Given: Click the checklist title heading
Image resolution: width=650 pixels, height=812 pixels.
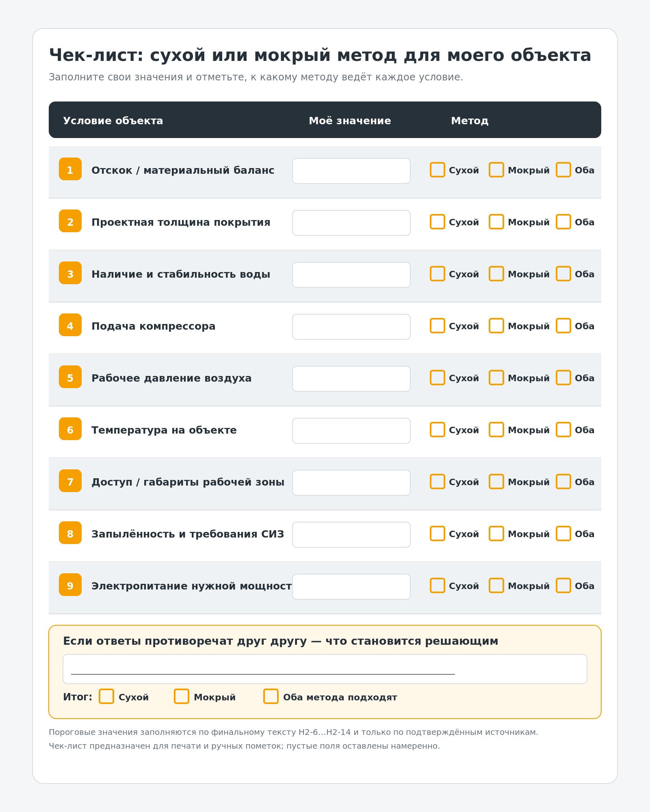Looking at the screenshot, I should (320, 55).
